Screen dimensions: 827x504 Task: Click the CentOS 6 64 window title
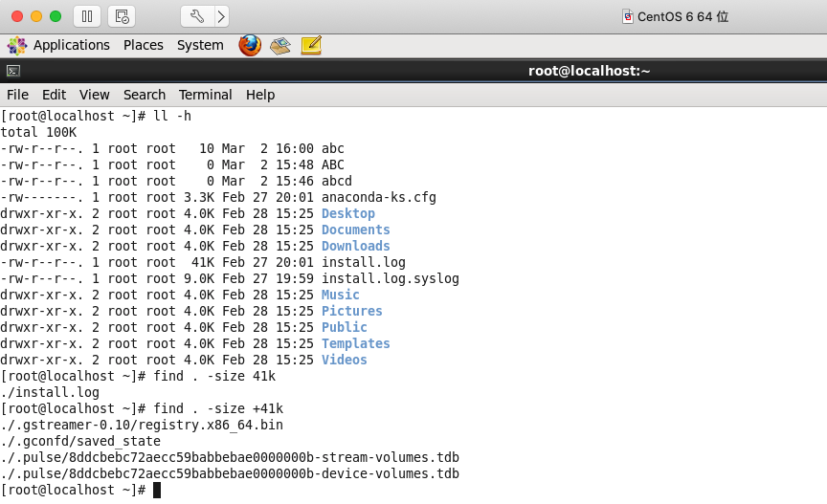[682, 17]
